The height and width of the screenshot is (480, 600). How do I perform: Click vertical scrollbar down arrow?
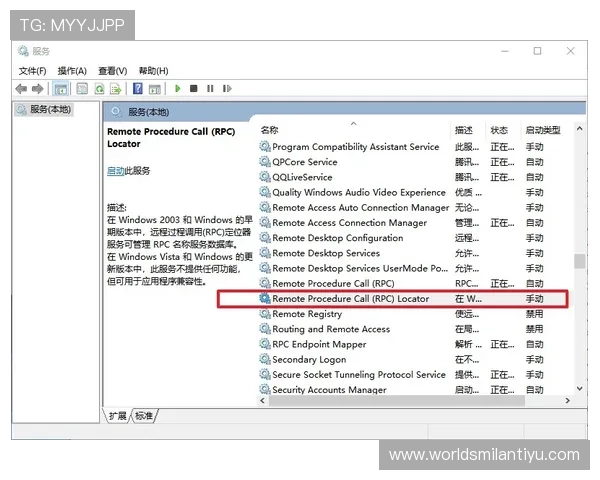coord(580,389)
